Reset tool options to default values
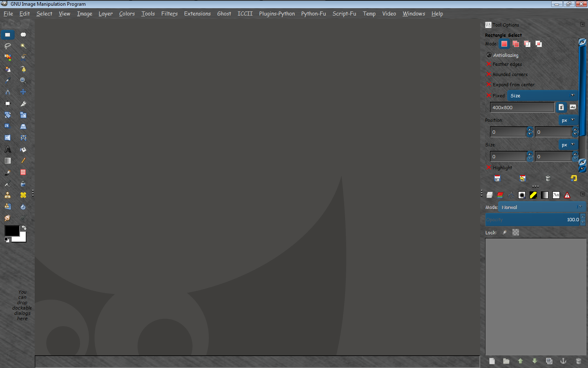 pyautogui.click(x=574, y=178)
